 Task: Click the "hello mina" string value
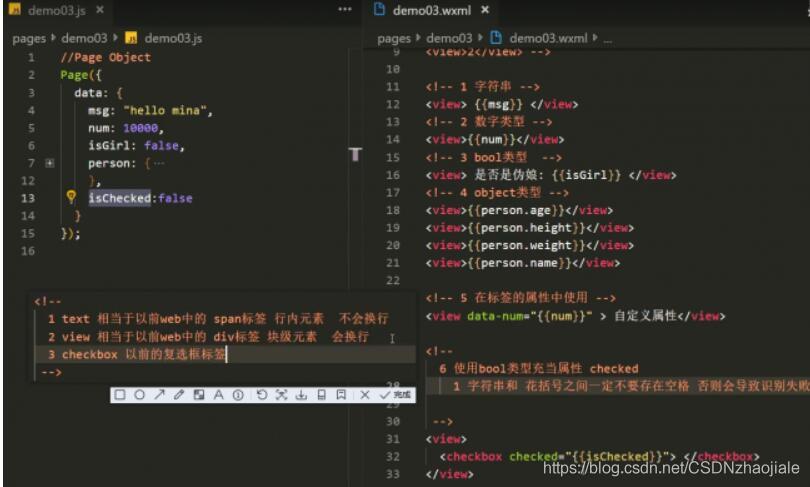[x=165, y=111]
